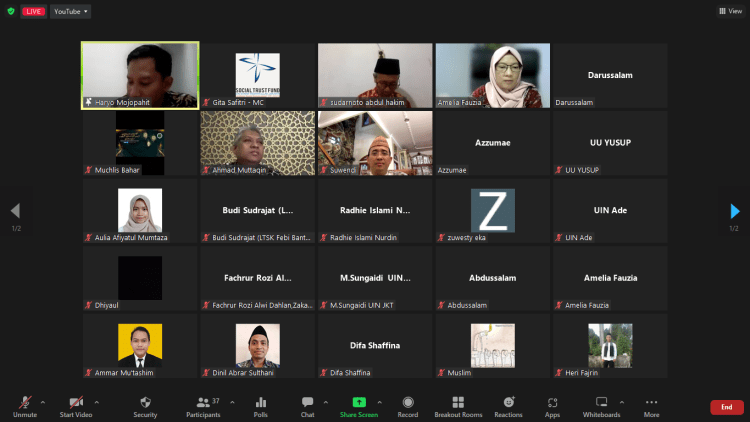Expand the arrow beside Whiteboards
This screenshot has height=422, width=750.
tap(622, 403)
